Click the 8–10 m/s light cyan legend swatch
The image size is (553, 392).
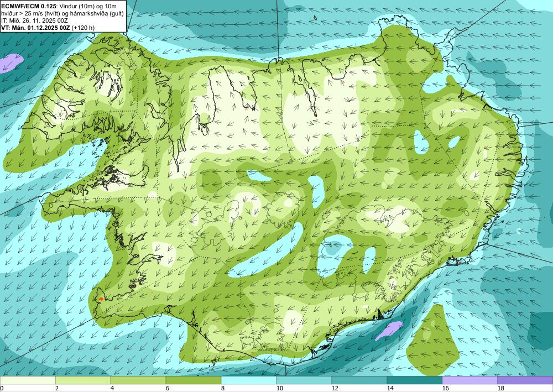coord(249,380)
